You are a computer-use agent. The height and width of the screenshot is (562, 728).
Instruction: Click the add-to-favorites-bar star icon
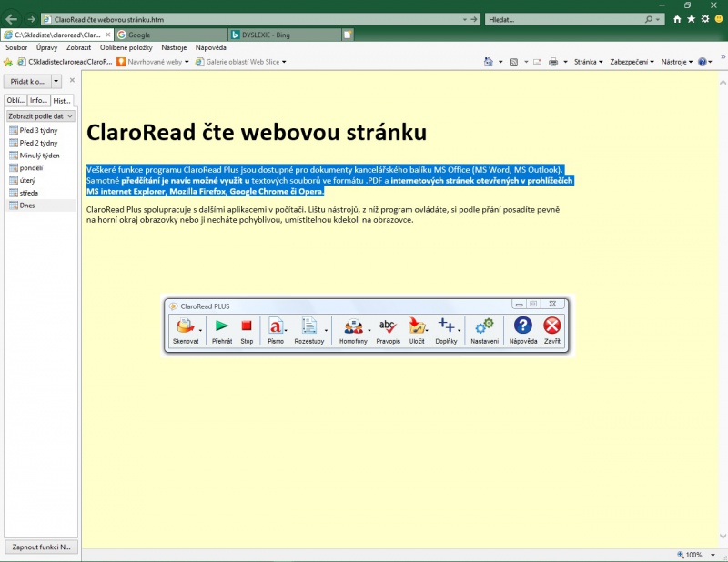8,62
